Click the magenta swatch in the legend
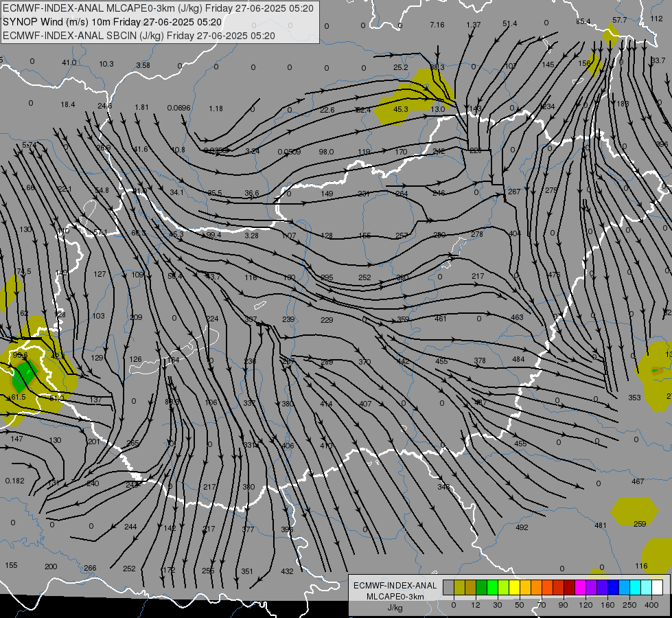This screenshot has width=672, height=618. point(580,588)
